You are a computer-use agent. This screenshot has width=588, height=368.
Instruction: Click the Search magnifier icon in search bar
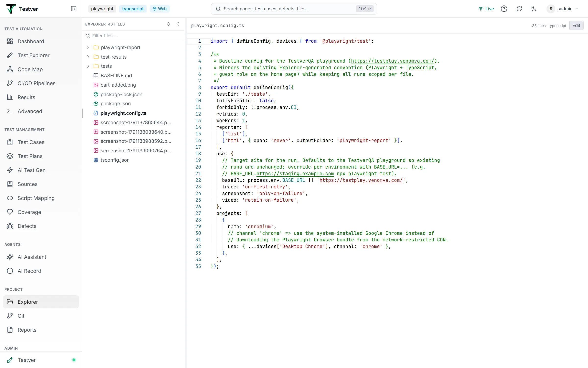click(x=218, y=9)
